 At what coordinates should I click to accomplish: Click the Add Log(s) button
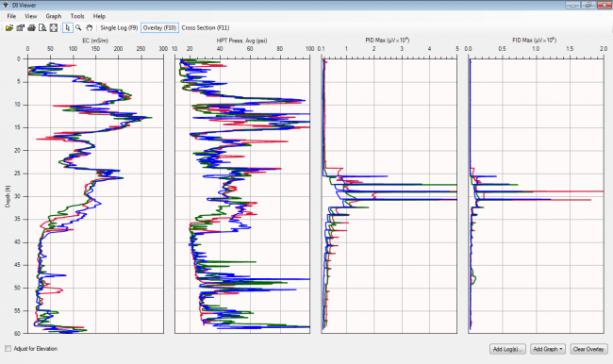tap(507, 349)
